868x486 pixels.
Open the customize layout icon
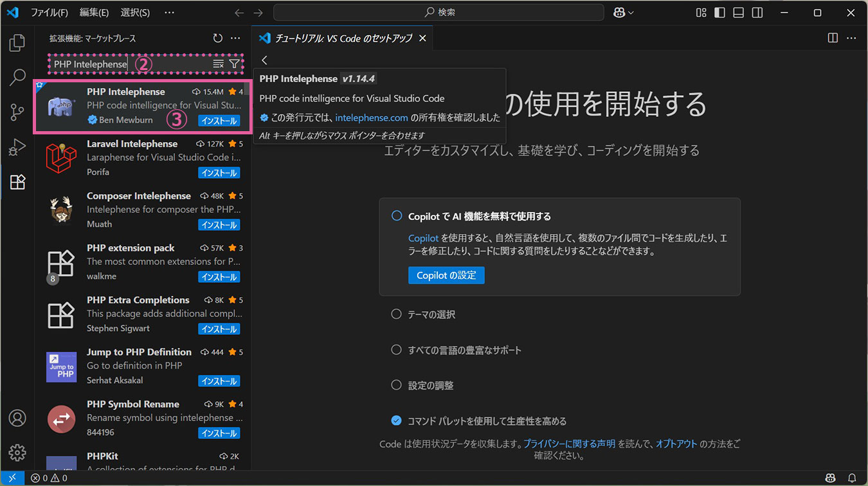701,13
